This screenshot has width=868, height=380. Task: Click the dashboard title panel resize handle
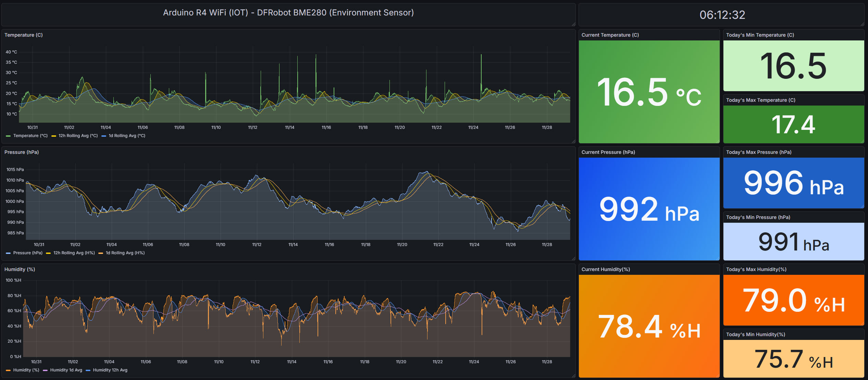click(573, 24)
